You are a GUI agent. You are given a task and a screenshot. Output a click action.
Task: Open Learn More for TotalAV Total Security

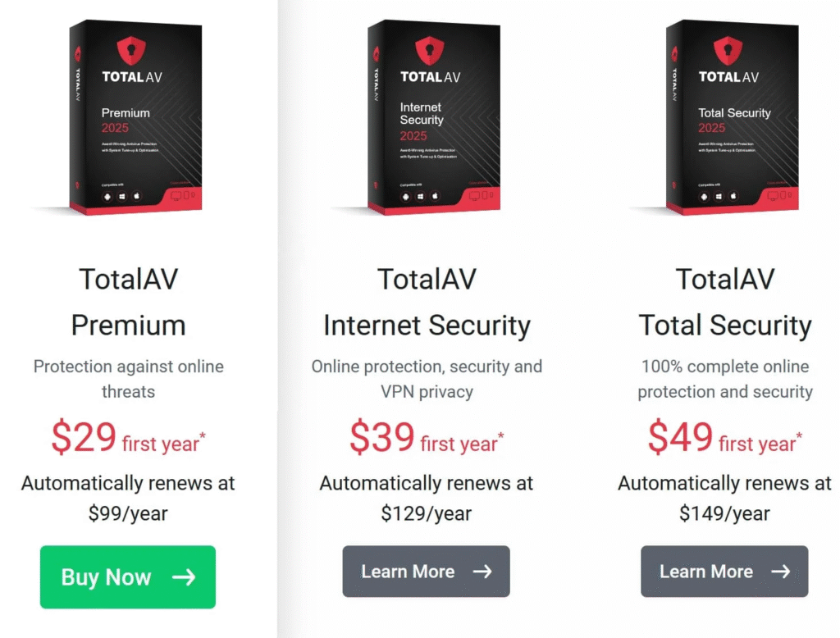[x=724, y=572]
